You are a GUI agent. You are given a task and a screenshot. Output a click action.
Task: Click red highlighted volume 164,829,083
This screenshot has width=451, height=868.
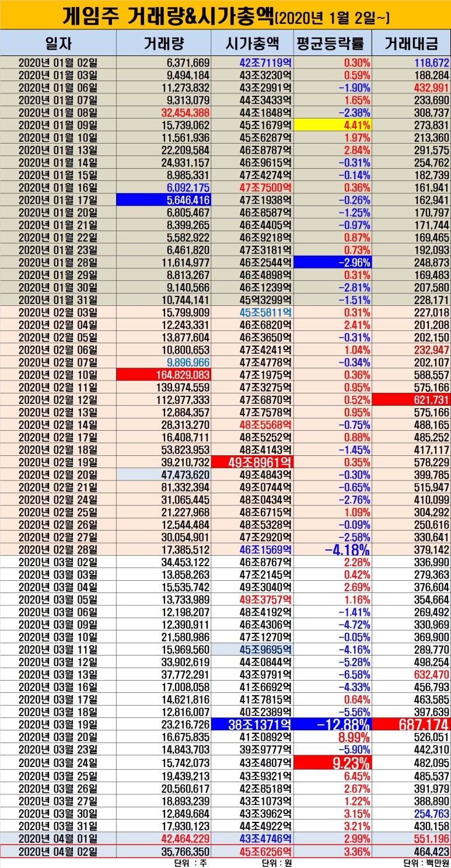pyautogui.click(x=164, y=375)
